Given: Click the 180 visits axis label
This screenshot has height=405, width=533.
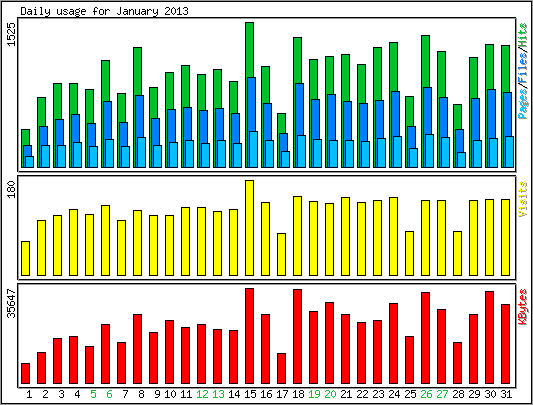Looking at the screenshot, I should [x=11, y=190].
